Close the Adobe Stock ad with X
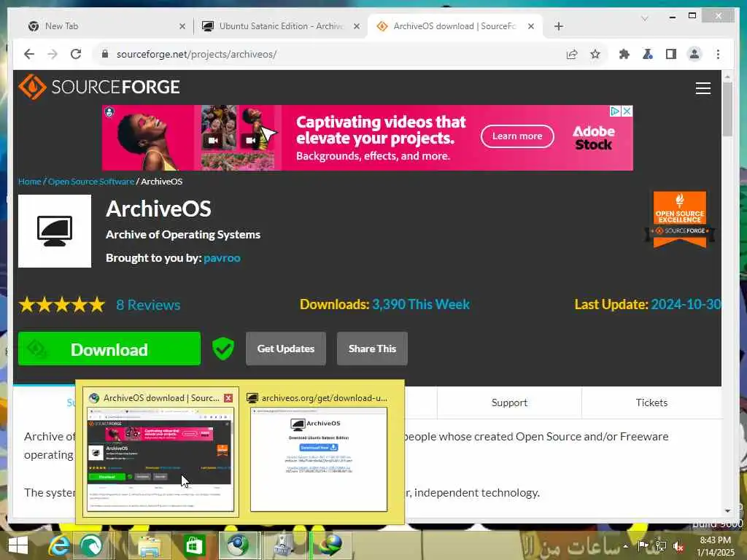Viewport: 747px width, 560px height. [x=627, y=111]
